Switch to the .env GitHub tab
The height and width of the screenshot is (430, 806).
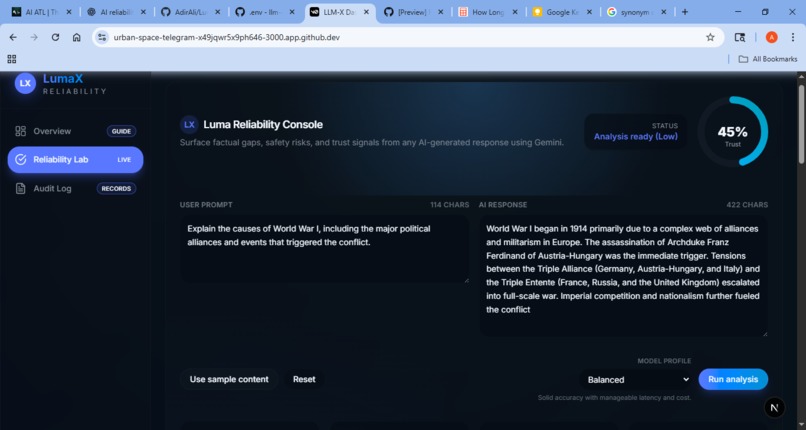266,12
